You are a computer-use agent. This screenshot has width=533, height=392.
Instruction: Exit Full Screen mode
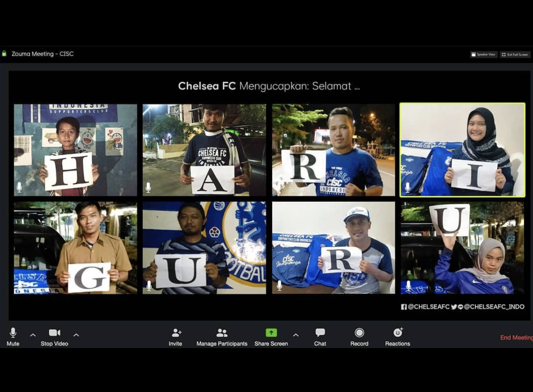pyautogui.click(x=515, y=55)
